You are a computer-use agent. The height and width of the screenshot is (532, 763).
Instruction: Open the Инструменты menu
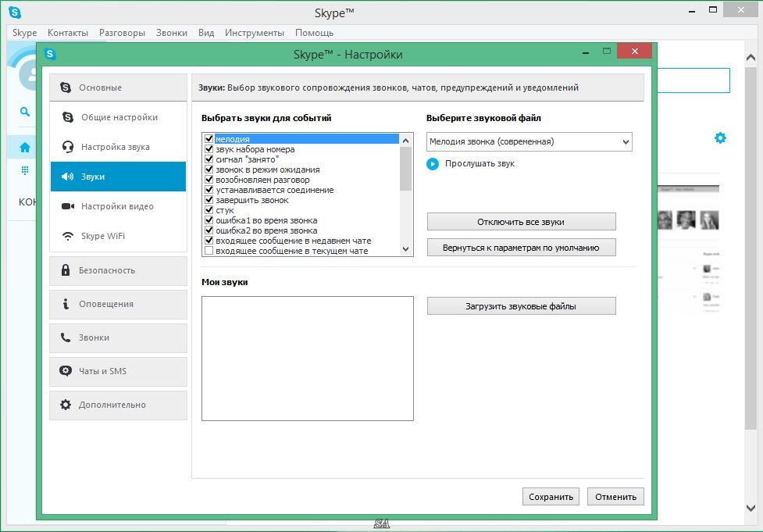pyautogui.click(x=255, y=33)
